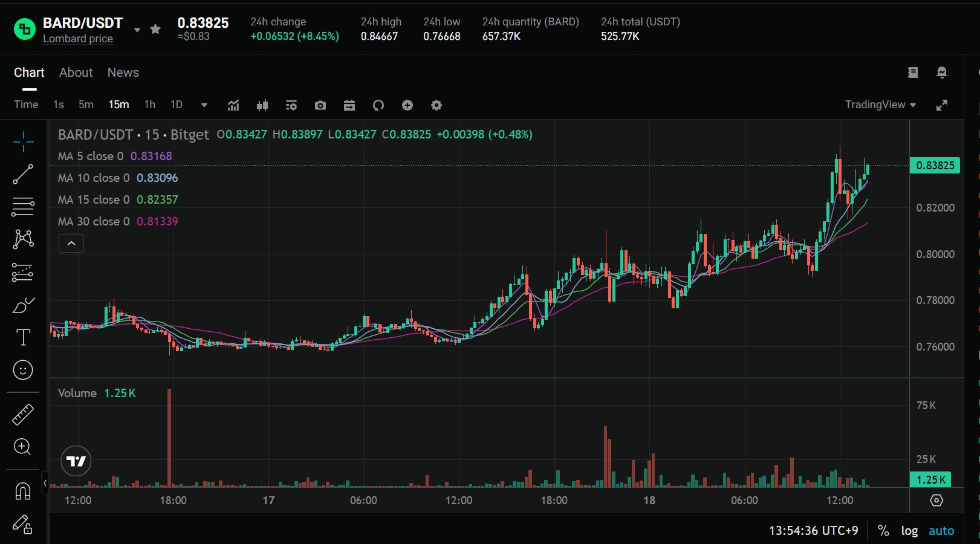
Task: Collapse the moving average indicator legend
Action: 71,243
